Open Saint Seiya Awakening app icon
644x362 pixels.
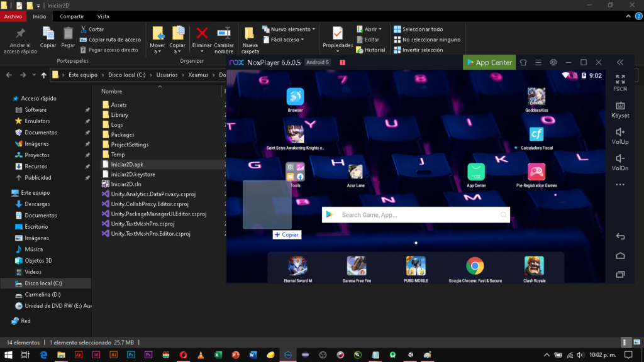coord(295,134)
